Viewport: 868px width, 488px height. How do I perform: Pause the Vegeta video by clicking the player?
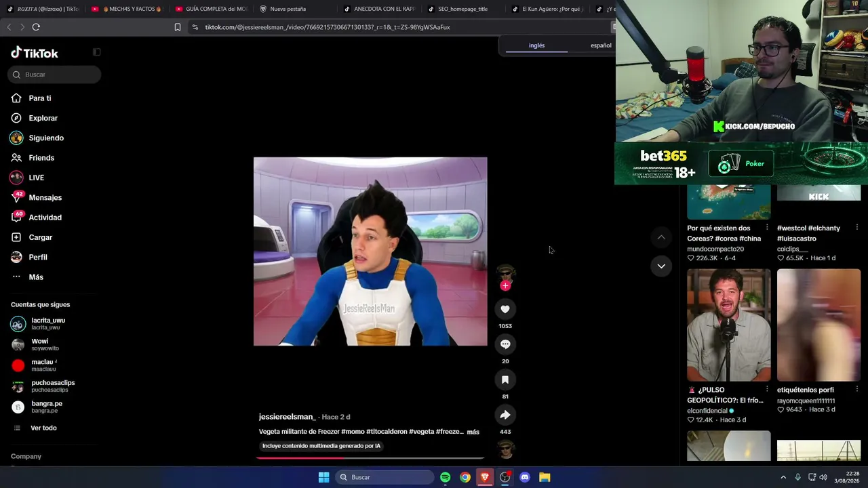coord(370,251)
